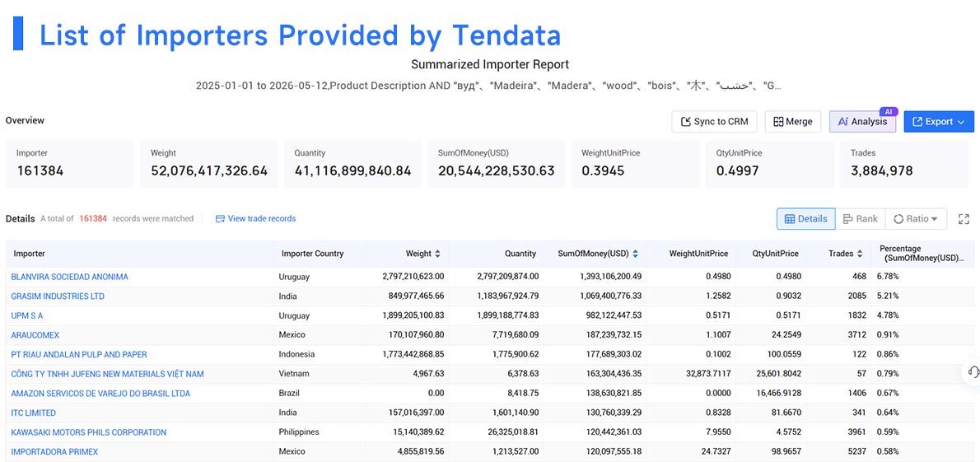Open the View trade records link
The width and height of the screenshot is (980, 462).
(x=255, y=219)
